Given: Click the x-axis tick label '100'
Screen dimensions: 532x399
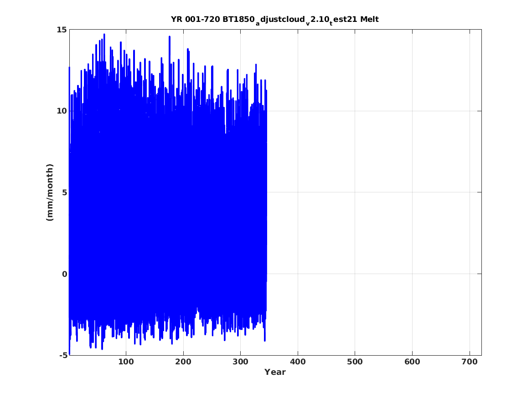Looking at the screenshot, I should pos(126,362).
